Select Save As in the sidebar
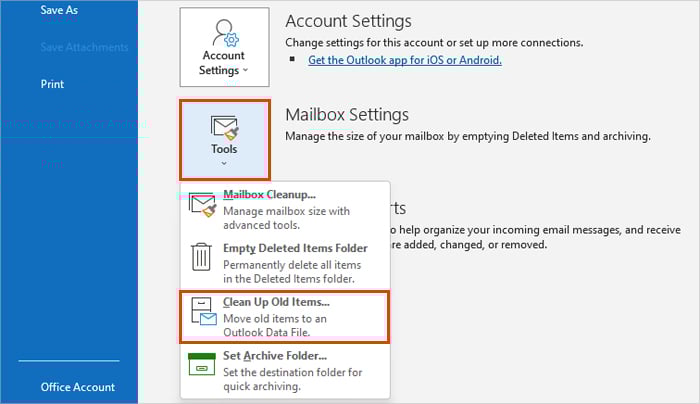Image resolution: width=700 pixels, height=404 pixels. [x=59, y=10]
